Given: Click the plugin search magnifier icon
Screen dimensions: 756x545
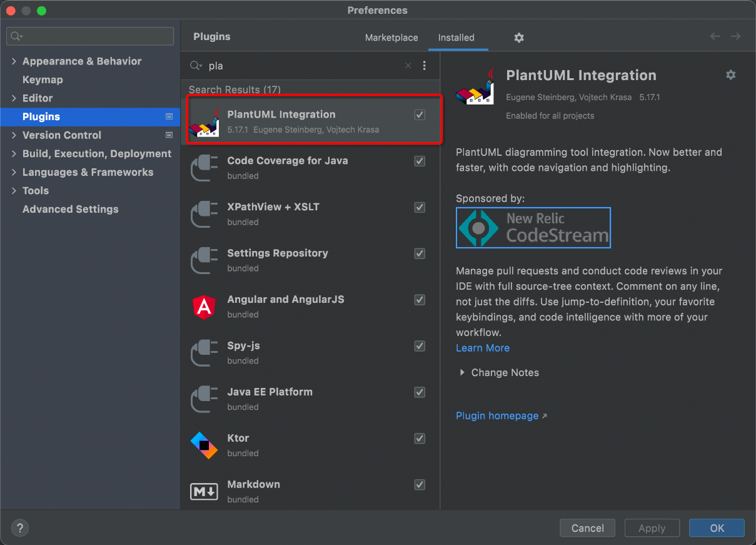Looking at the screenshot, I should pyautogui.click(x=196, y=66).
